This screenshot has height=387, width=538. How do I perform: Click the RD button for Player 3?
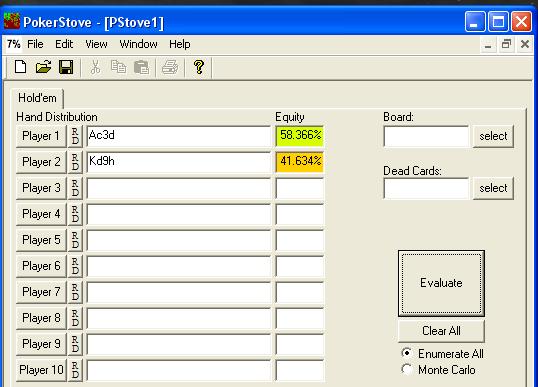75,188
